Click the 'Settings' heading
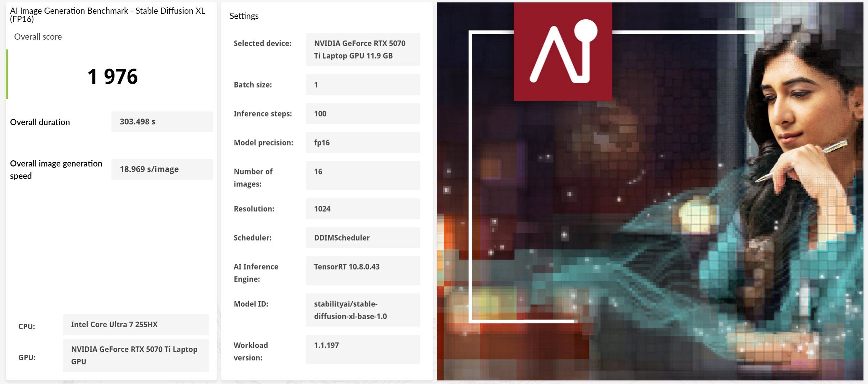The width and height of the screenshot is (868, 384). [x=244, y=16]
